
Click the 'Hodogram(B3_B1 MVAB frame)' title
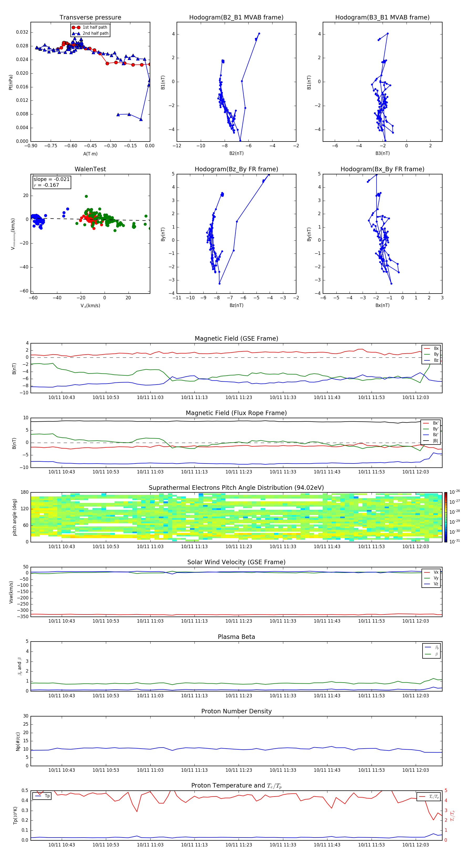tap(382, 18)
